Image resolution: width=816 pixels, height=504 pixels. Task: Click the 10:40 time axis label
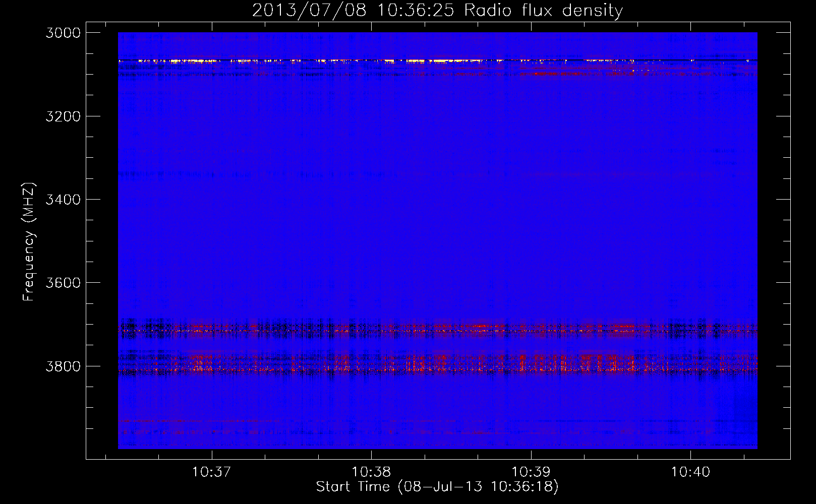click(690, 472)
